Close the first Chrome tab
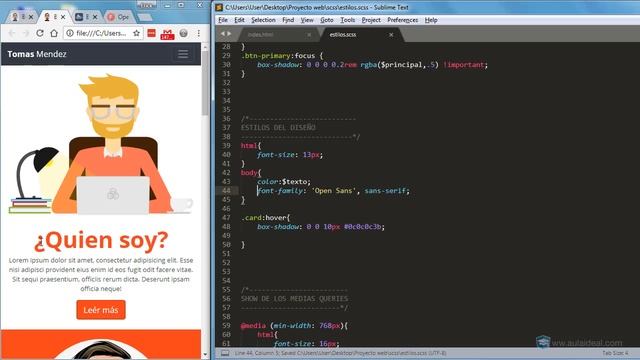Image resolution: width=640 pixels, height=360 pixels. 31,17
